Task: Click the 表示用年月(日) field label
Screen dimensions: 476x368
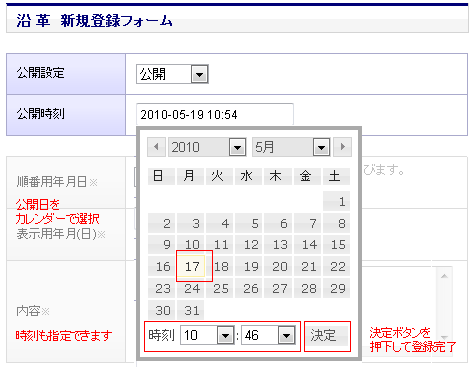Action: (x=61, y=234)
